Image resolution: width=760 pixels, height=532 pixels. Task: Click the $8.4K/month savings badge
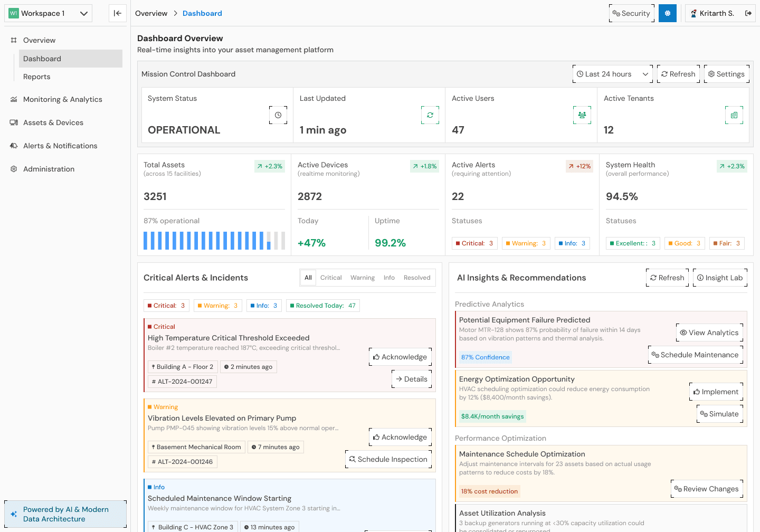click(492, 416)
